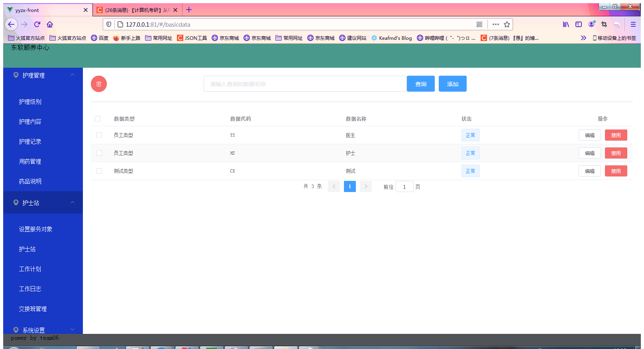The width and height of the screenshot is (644, 349).
Task: Open a new tab with plus icon
Action: pyautogui.click(x=189, y=10)
